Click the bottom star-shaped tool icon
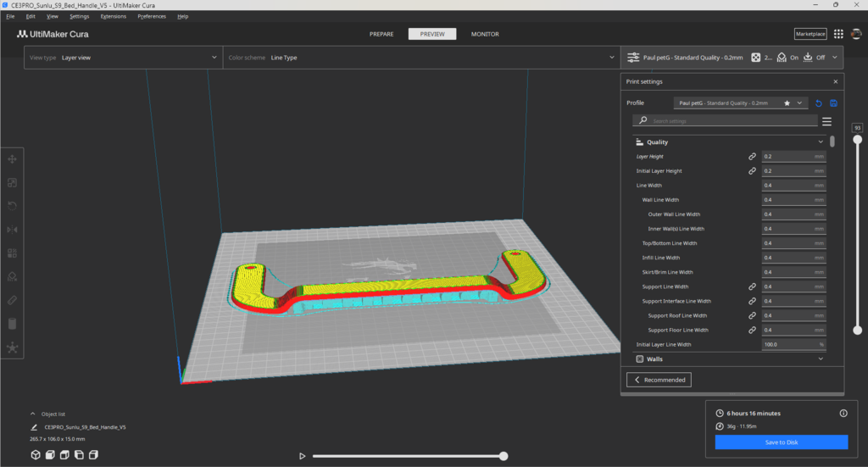868x467 pixels. (12, 347)
